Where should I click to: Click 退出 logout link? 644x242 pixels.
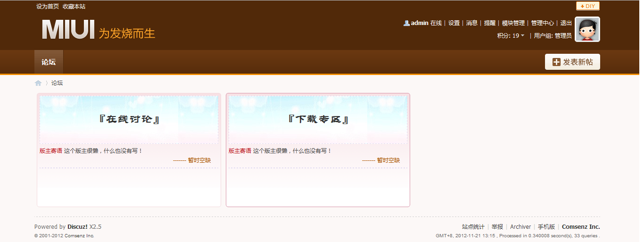(x=566, y=23)
